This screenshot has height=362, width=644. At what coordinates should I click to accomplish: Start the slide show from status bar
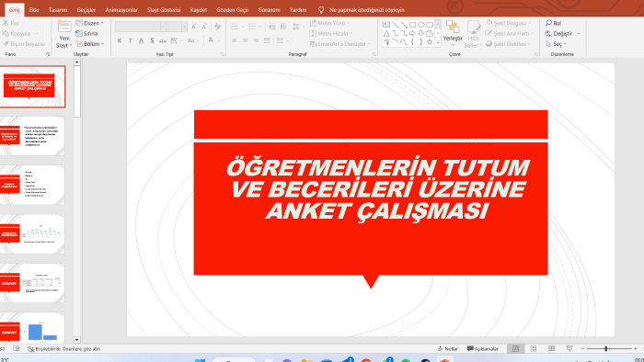(x=569, y=348)
